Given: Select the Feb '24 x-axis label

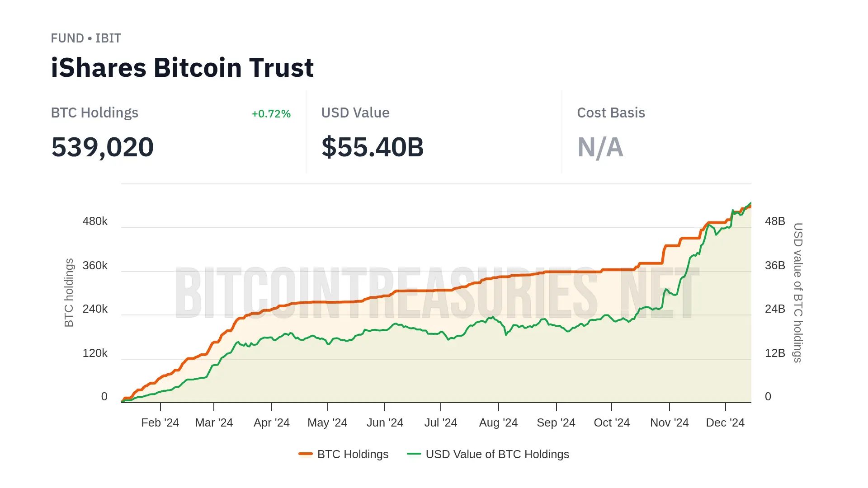Looking at the screenshot, I should 160,422.
